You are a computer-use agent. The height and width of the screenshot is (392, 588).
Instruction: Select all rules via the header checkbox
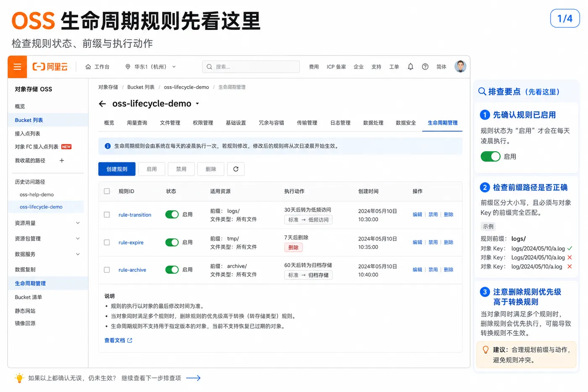pyautogui.click(x=107, y=191)
